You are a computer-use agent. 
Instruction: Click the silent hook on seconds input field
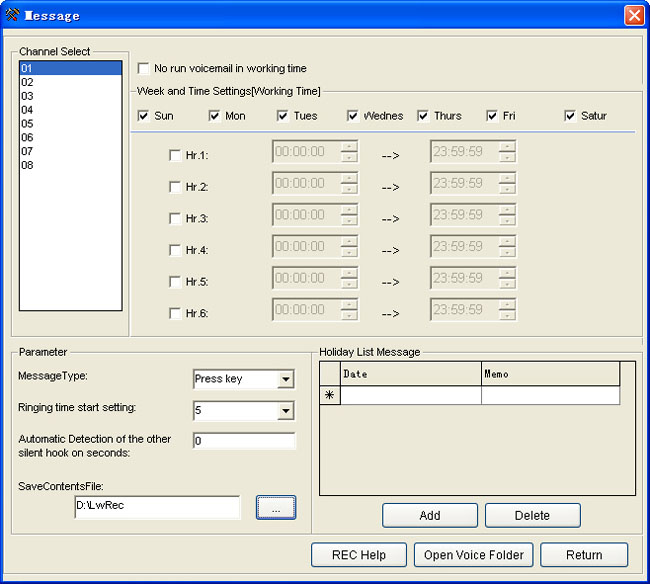(244, 441)
